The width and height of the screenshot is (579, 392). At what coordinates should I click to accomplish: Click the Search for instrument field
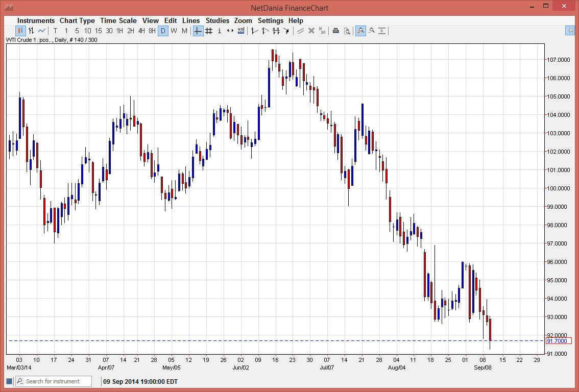[53, 381]
